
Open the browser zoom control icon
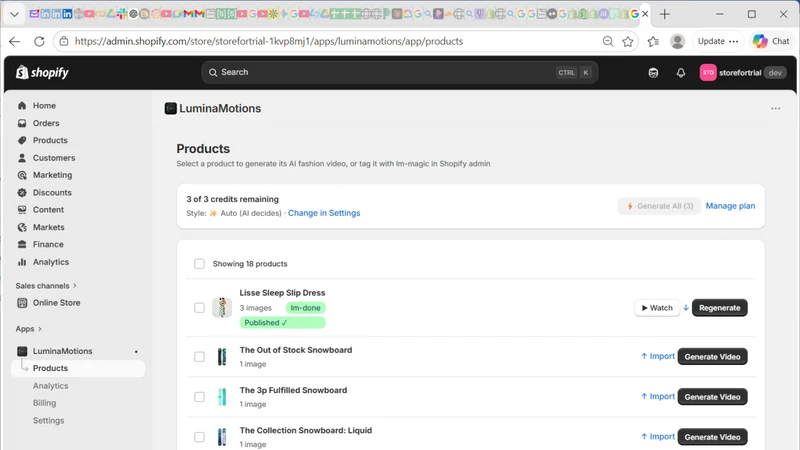(x=608, y=41)
